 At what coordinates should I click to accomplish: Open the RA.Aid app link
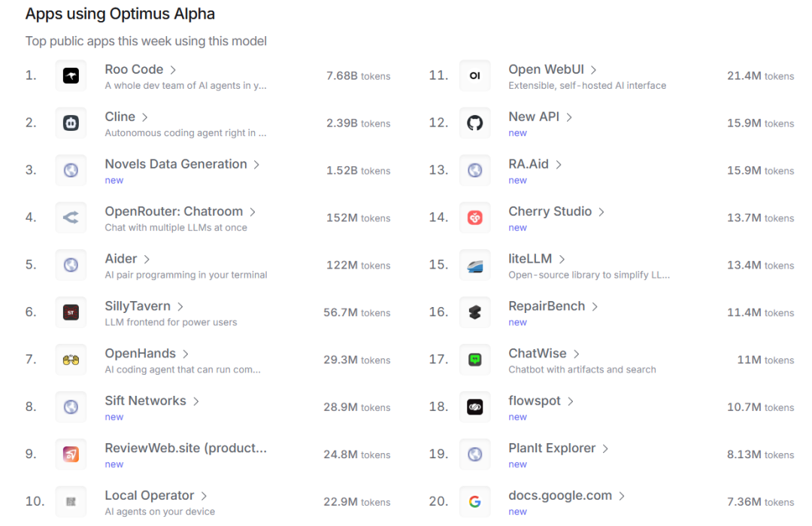pos(529,164)
